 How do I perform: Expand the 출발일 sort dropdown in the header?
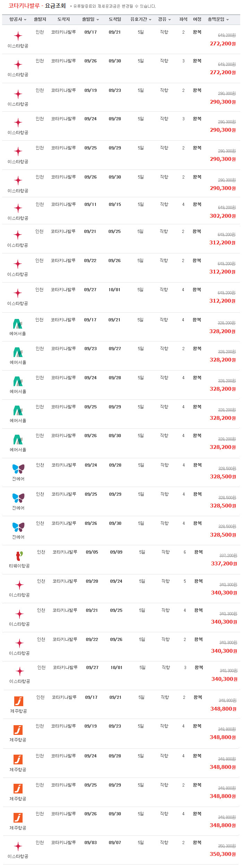click(x=91, y=19)
